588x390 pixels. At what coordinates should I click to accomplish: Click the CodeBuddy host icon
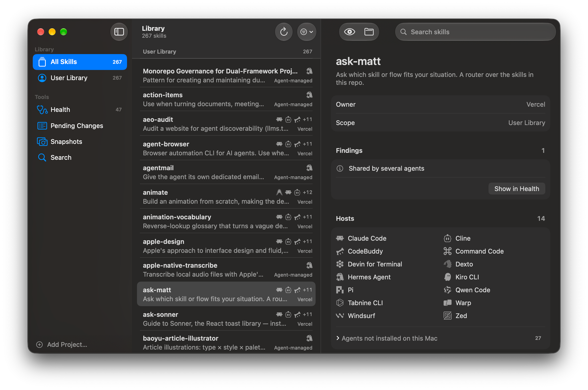coord(340,251)
